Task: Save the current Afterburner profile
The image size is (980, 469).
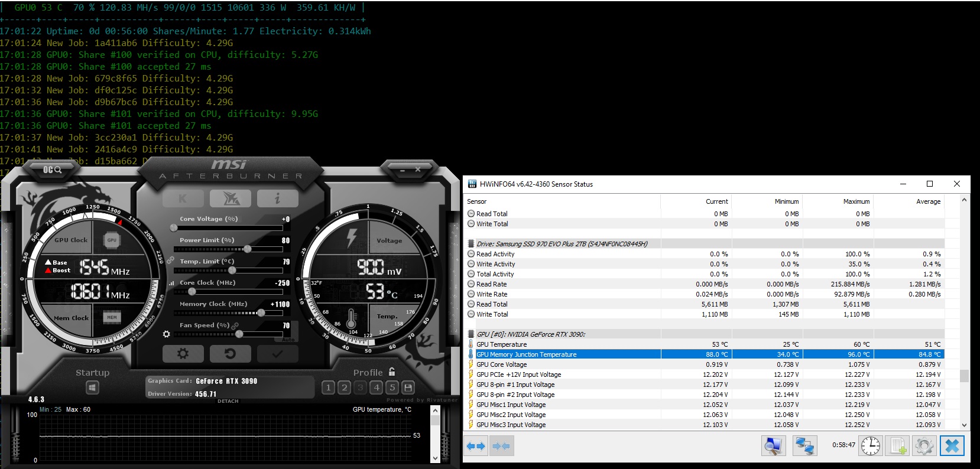Action: tap(408, 387)
